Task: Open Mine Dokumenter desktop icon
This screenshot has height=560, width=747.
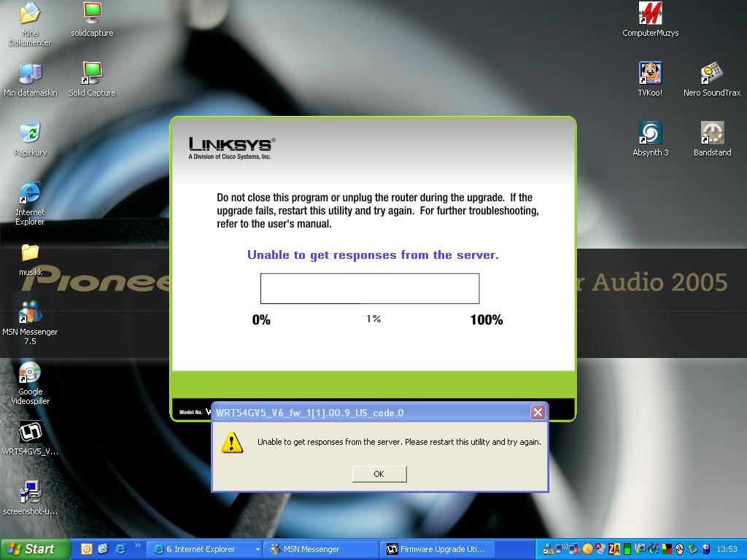Action: tap(29, 24)
